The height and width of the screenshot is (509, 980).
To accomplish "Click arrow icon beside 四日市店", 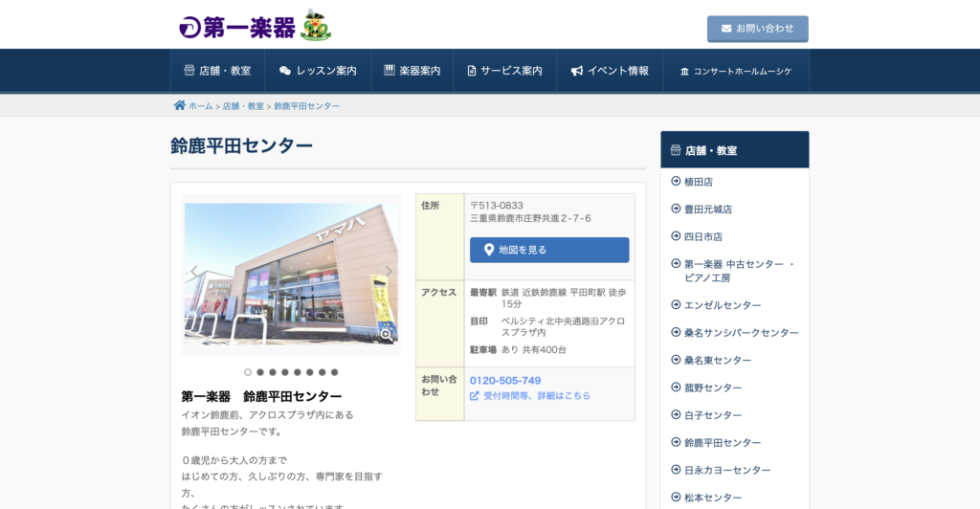I will point(676,236).
